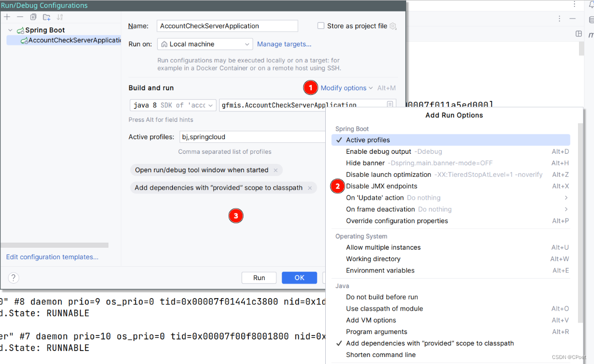594x364 pixels.
Task: Select 'Do not build before run'
Action: (451, 297)
